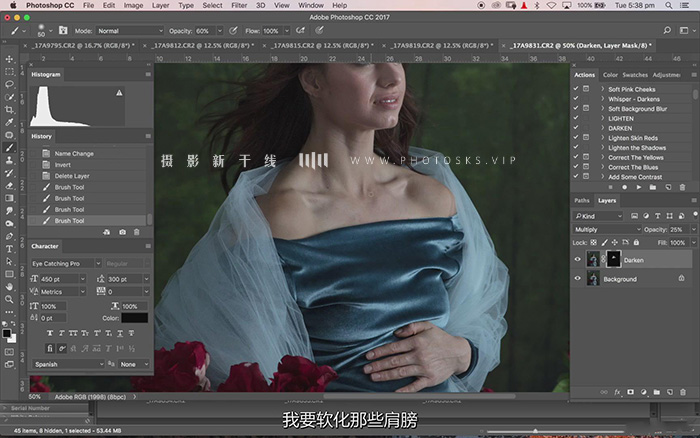Open the Metrics kerning dropdown
The height and width of the screenshot is (438, 700).
pyautogui.click(x=62, y=292)
